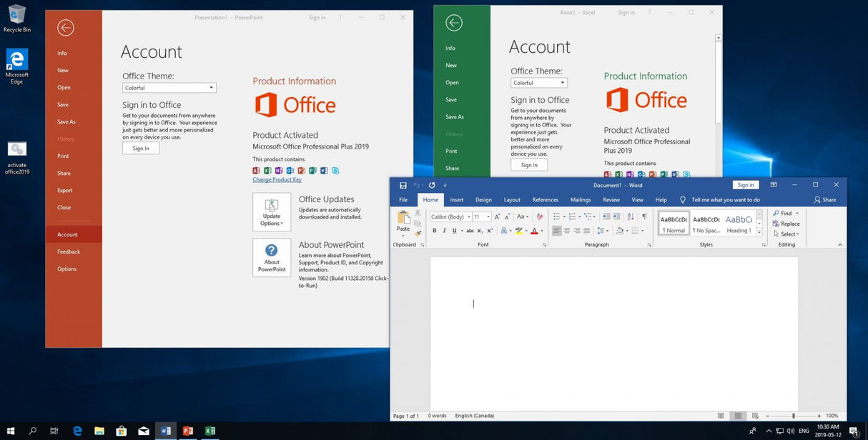
Task: Open the font size dropdown
Action: [488, 216]
